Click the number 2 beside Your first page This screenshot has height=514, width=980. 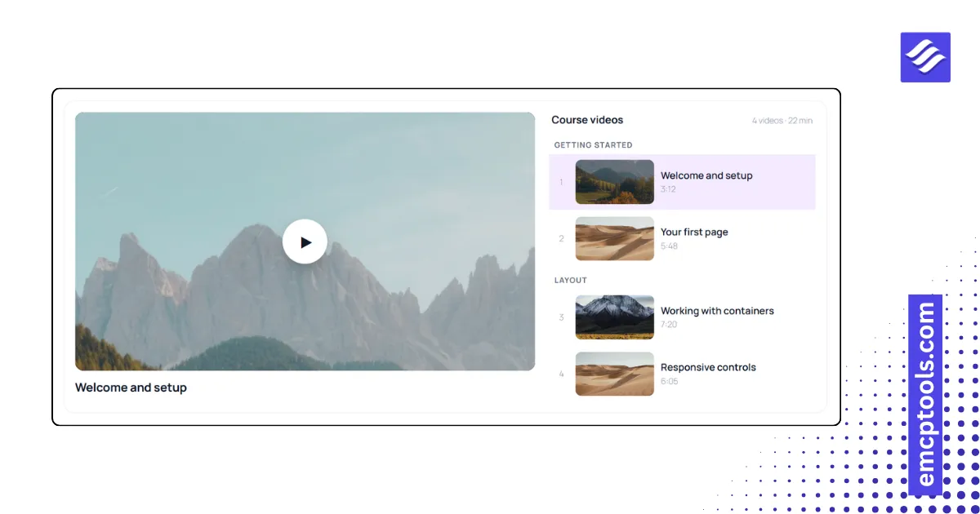561,239
